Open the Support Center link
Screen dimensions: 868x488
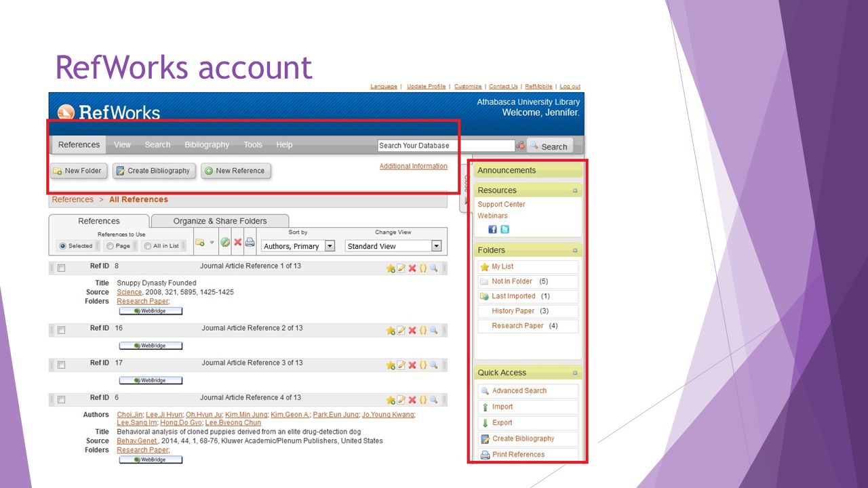[501, 204]
